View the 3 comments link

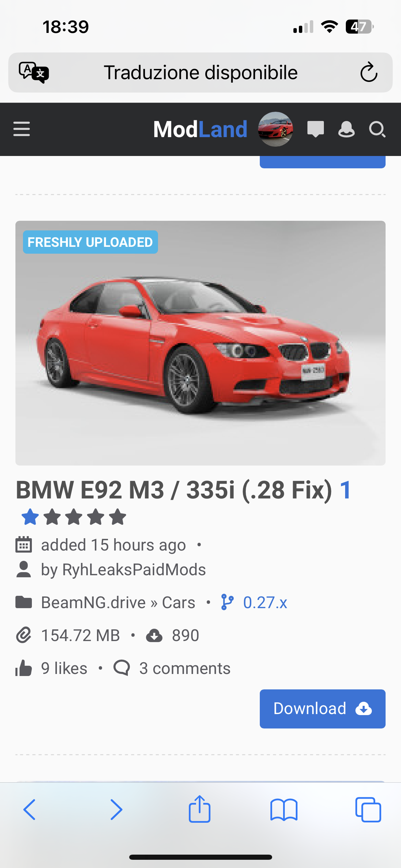point(185,668)
